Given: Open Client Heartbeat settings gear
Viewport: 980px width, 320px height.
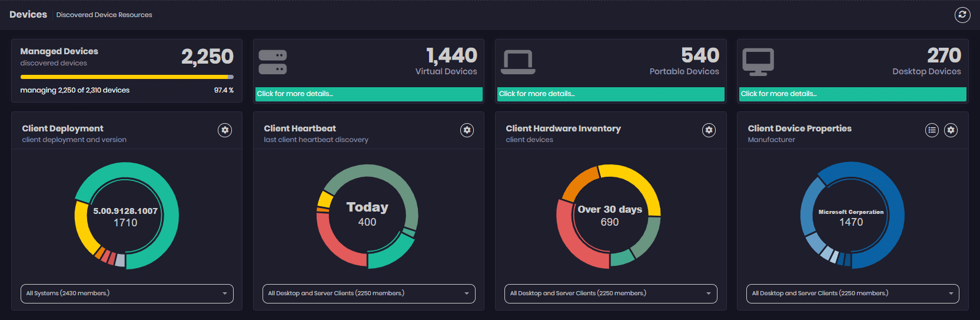Looking at the screenshot, I should point(467,130).
